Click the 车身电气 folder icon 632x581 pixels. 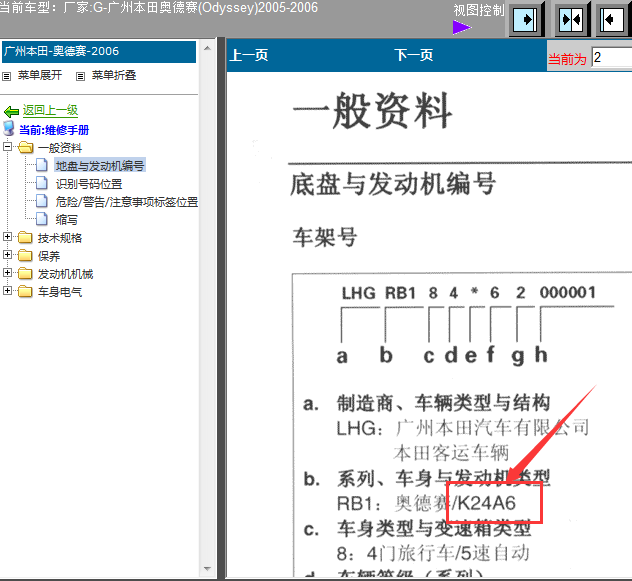25,291
